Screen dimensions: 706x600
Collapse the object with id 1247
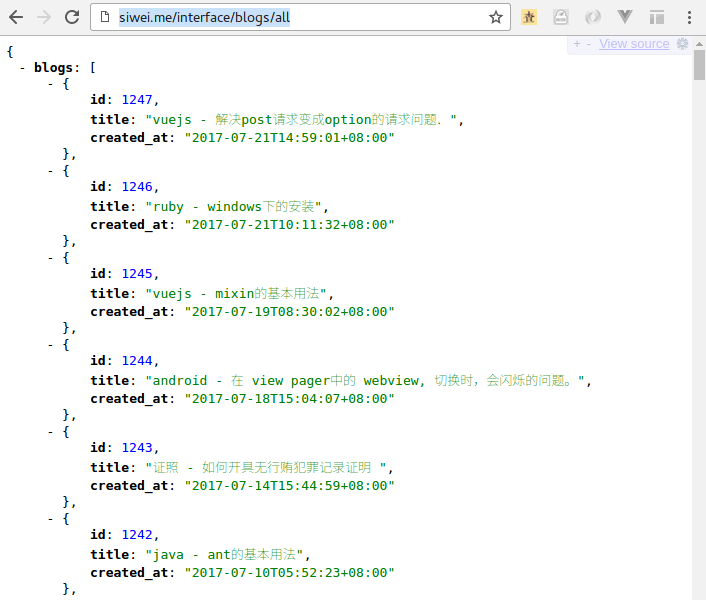click(52, 84)
